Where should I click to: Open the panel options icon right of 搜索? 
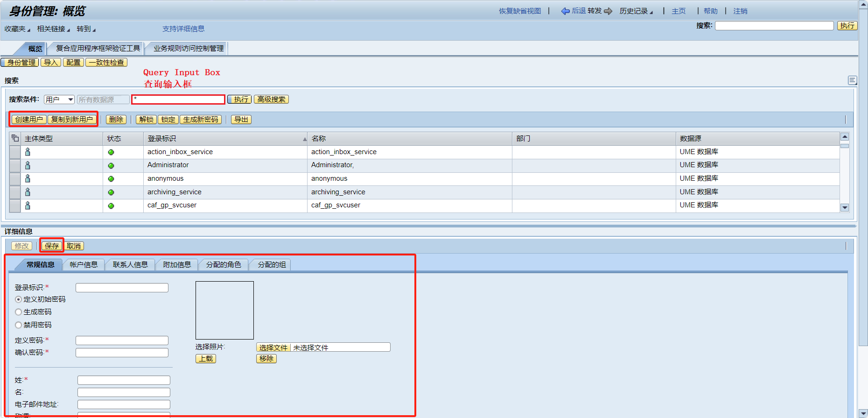pos(852,80)
